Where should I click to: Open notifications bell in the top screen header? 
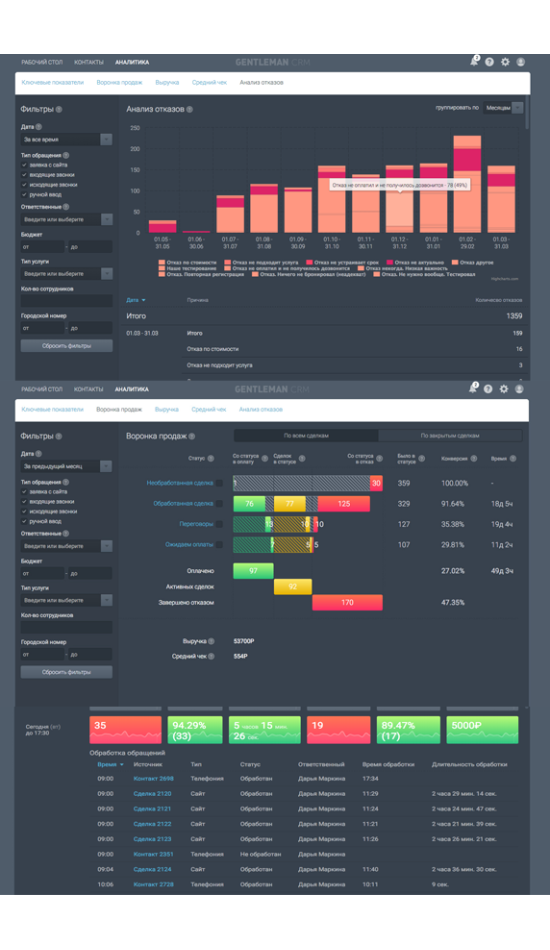tap(474, 61)
